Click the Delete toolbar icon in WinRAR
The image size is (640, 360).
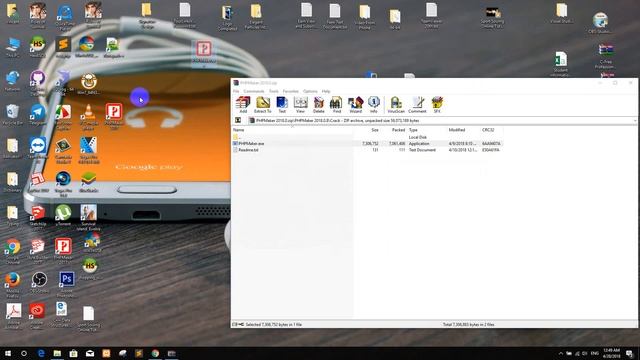point(319,105)
